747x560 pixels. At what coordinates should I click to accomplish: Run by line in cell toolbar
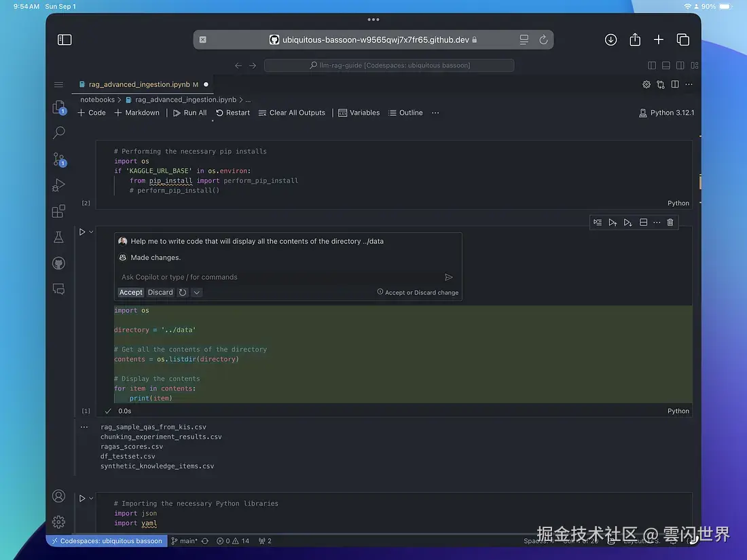(598, 223)
